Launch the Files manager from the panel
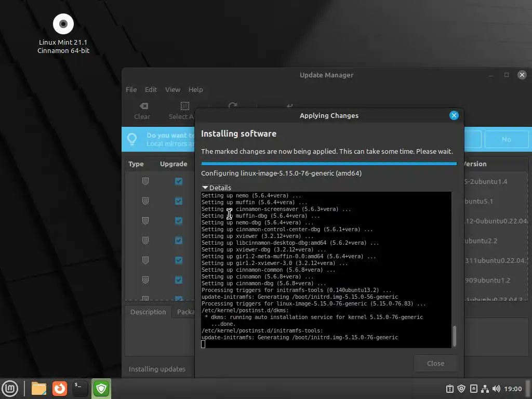Screen dimensions: 532x399 (38, 389)
